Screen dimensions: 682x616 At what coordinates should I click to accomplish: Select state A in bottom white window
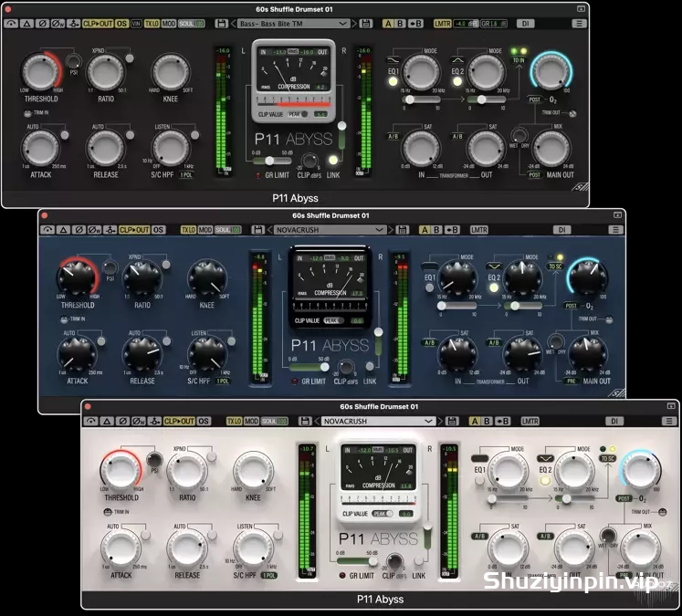coord(474,421)
